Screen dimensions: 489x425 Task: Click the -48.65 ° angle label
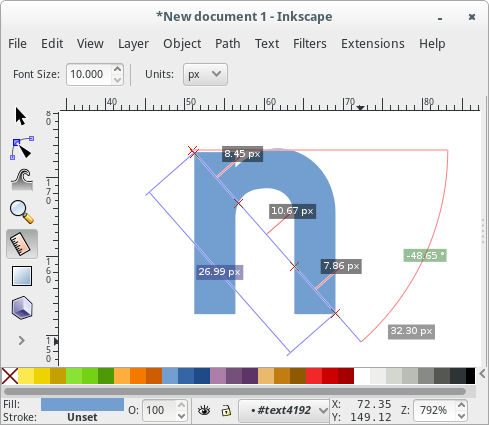pos(425,256)
